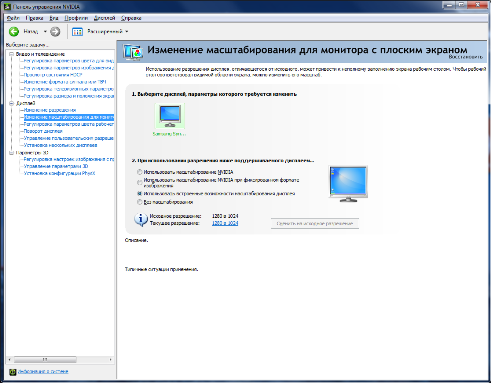Open the 'Информация о системе' link

[x=43, y=371]
